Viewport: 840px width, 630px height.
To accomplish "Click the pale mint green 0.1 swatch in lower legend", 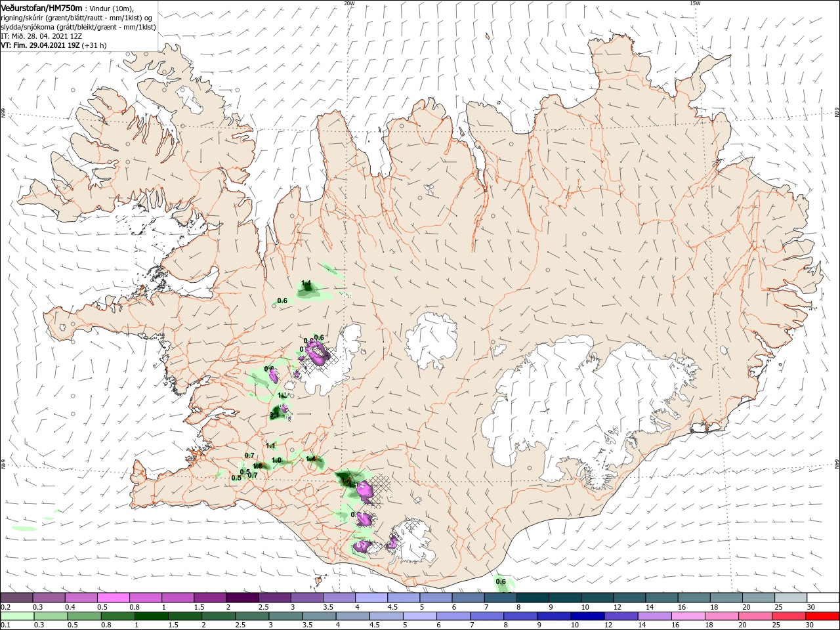I will pos(17,616).
